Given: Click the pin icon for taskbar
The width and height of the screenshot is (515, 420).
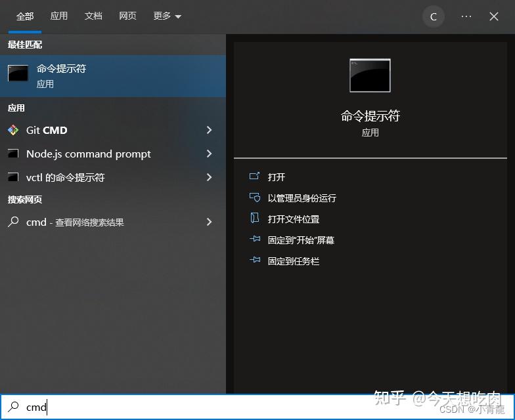Looking at the screenshot, I should click(x=255, y=260).
